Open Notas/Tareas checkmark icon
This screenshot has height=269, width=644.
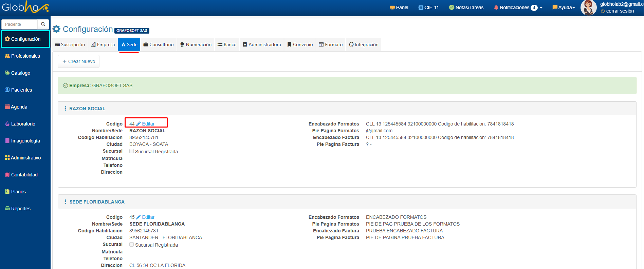pyautogui.click(x=452, y=7)
